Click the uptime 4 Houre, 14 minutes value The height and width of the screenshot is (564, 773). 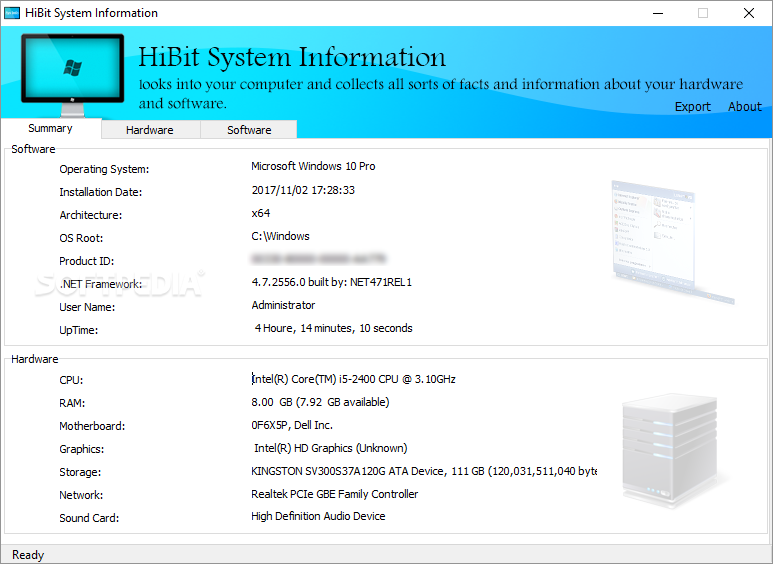pos(333,328)
